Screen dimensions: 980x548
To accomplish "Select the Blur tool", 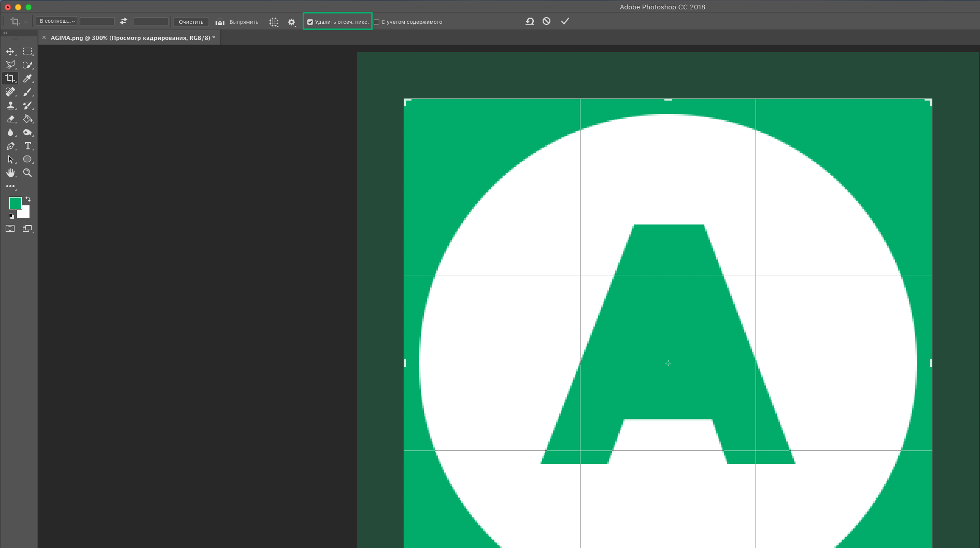I will click(x=10, y=132).
